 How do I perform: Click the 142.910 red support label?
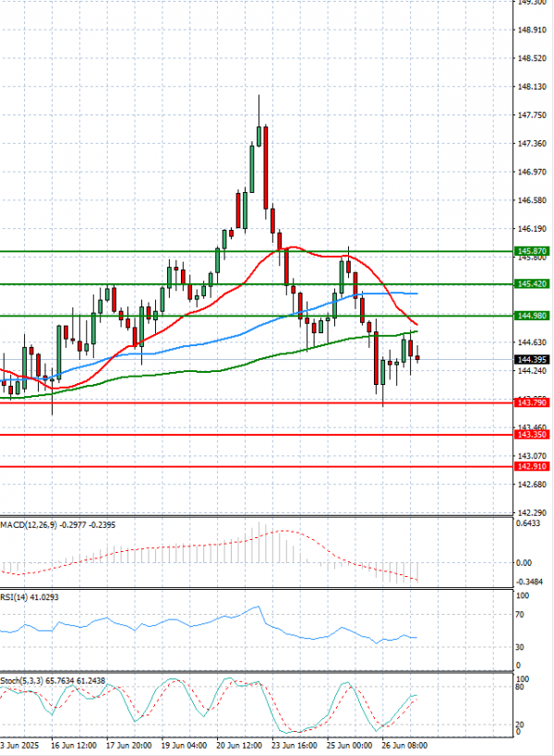click(532, 467)
